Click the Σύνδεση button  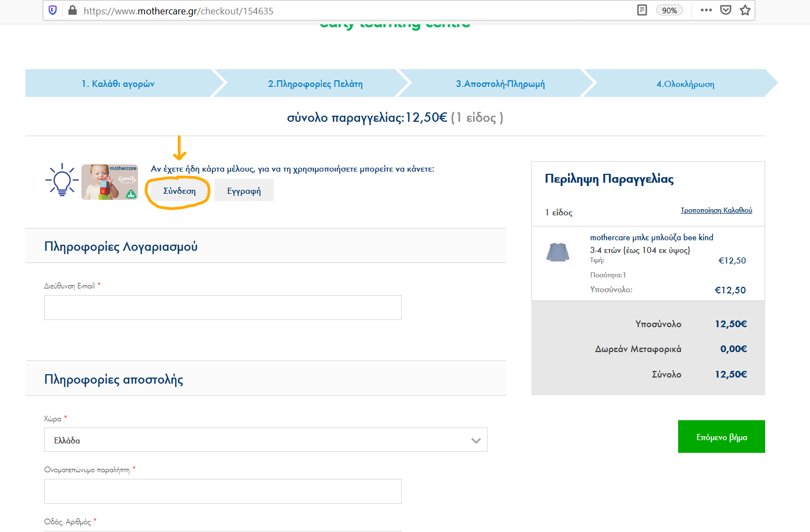coord(180,191)
